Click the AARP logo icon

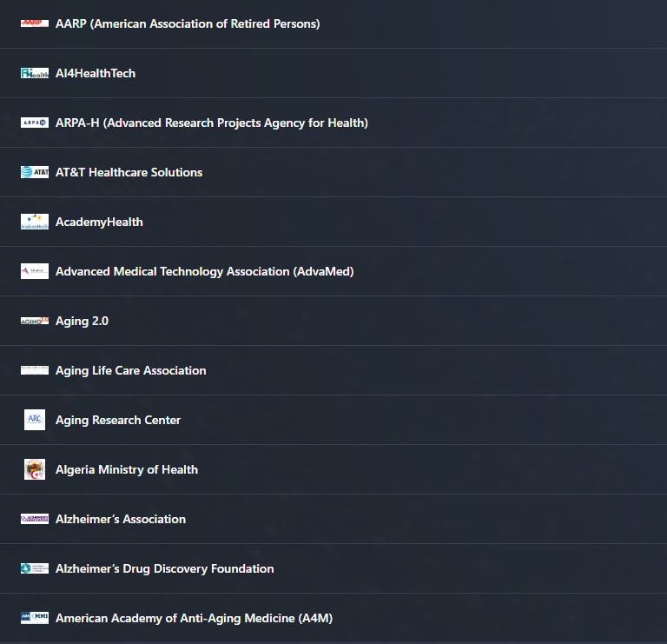(x=35, y=23)
